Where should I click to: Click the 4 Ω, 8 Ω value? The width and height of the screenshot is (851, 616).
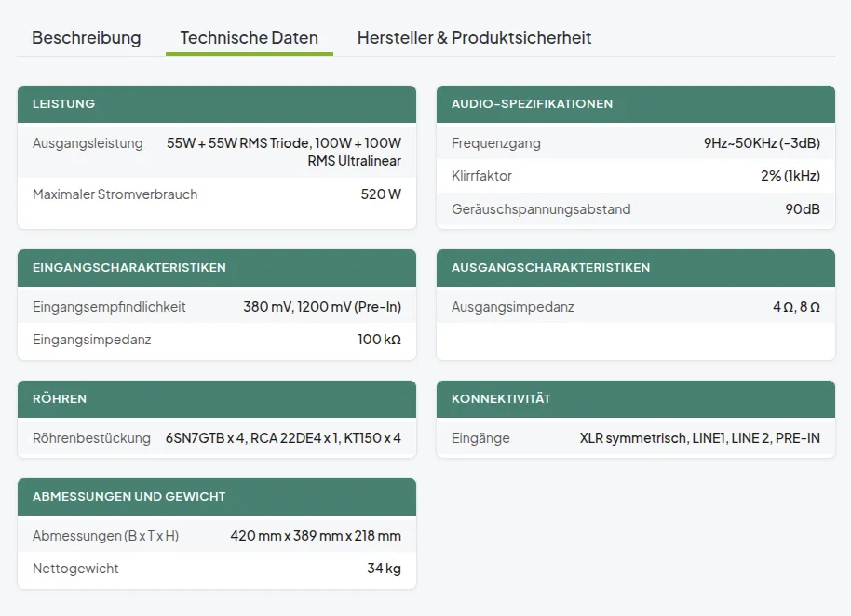[797, 307]
